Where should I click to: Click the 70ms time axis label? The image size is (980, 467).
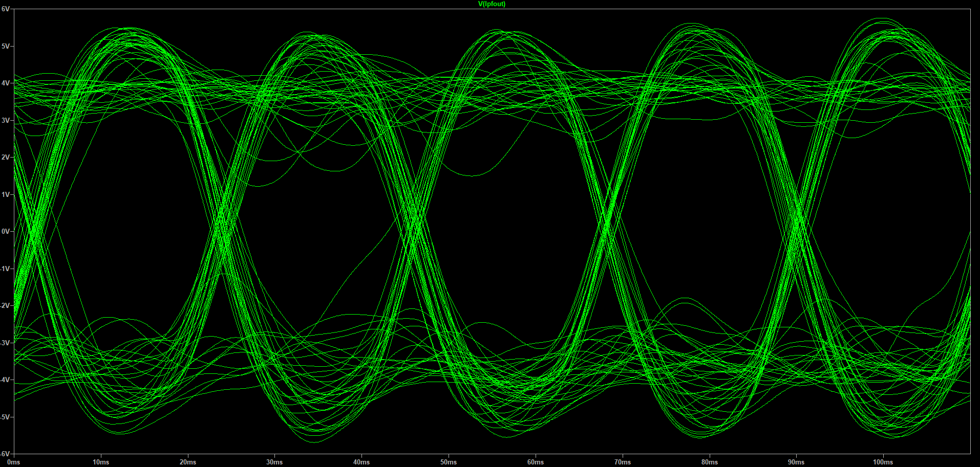click(623, 462)
